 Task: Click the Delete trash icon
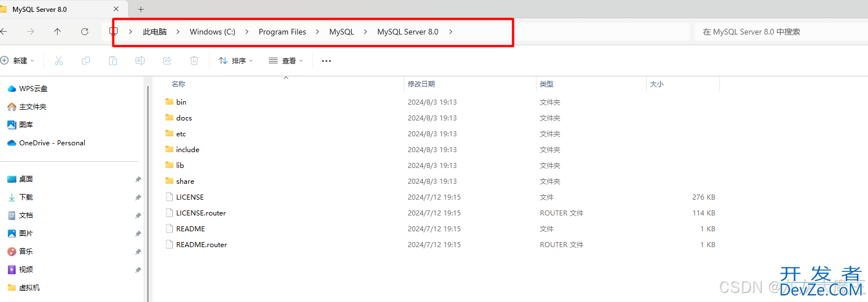[194, 61]
